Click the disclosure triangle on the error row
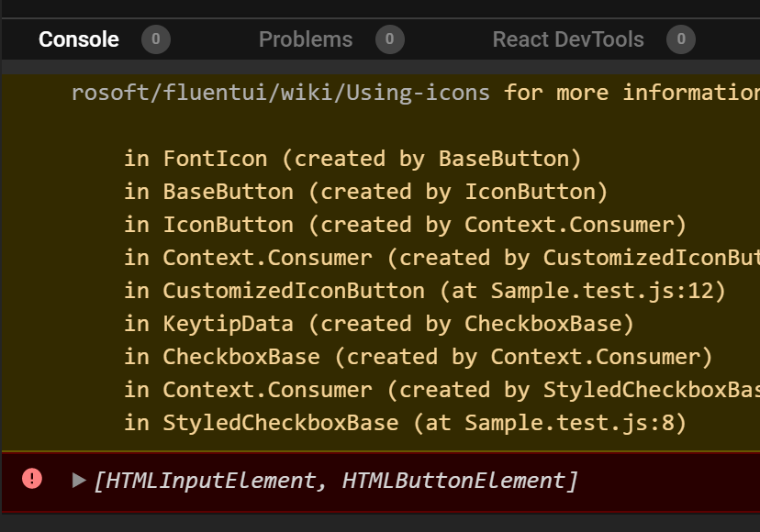760x532 pixels. (x=79, y=480)
